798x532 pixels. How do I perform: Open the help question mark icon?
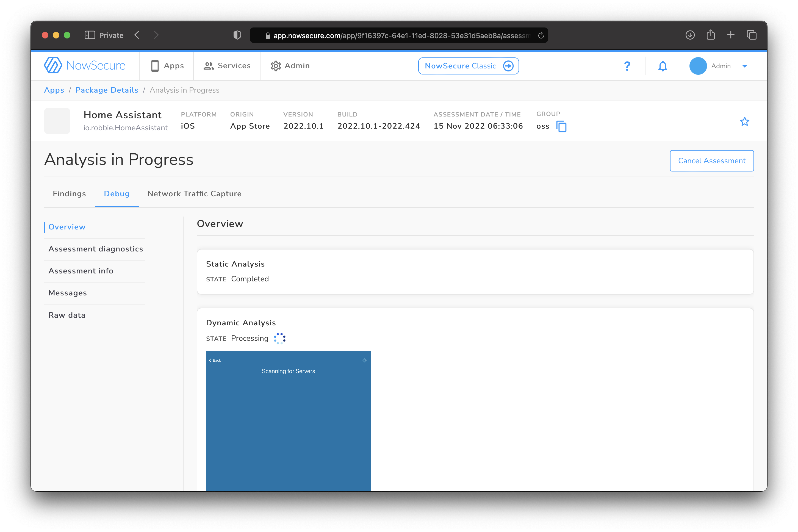[627, 66]
